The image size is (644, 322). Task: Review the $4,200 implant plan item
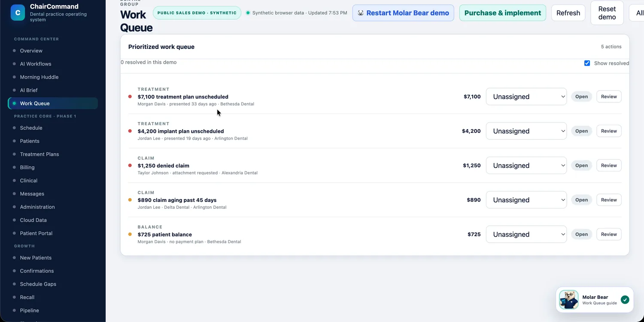click(x=609, y=131)
